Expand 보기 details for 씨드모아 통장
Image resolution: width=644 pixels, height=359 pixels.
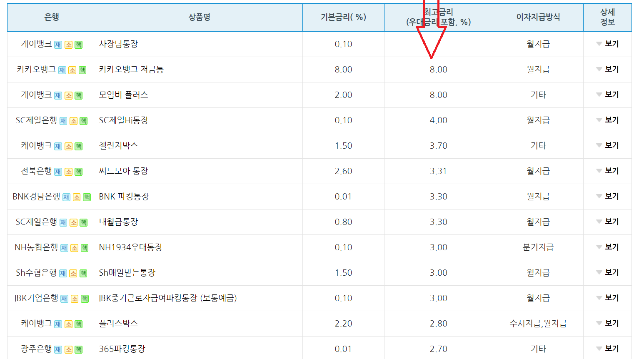[607, 171]
